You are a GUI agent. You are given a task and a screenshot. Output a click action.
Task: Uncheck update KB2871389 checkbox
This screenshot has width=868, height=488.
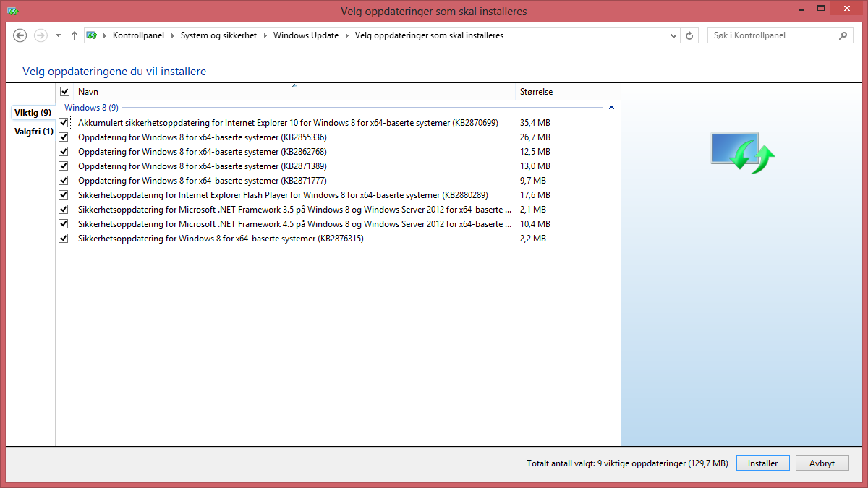[x=64, y=166]
